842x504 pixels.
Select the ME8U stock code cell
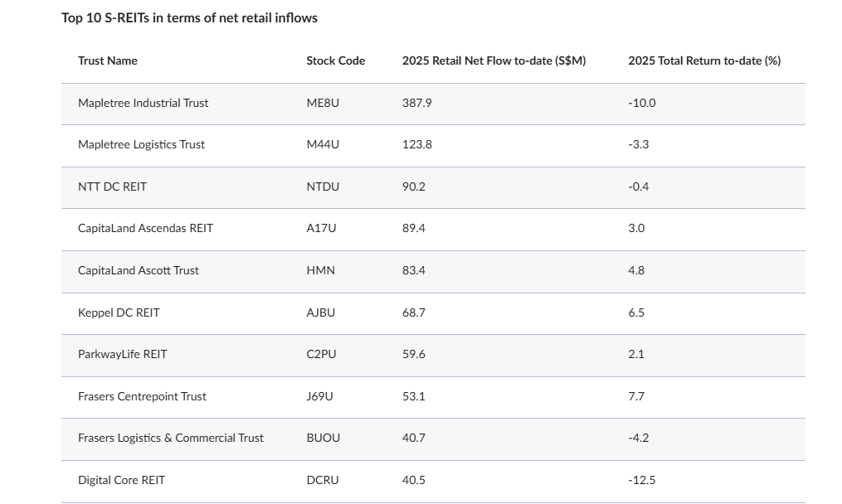tap(323, 103)
